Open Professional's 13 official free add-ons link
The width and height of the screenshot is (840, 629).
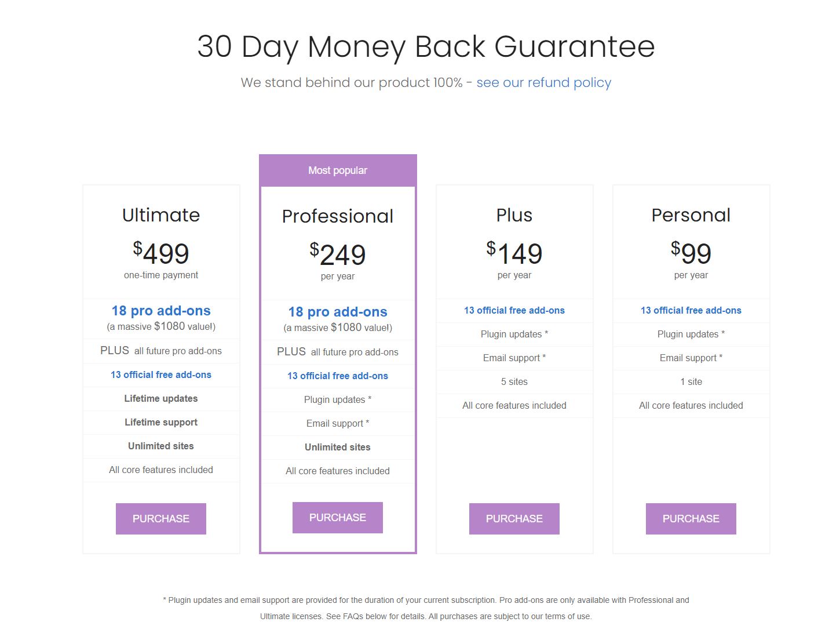pyautogui.click(x=338, y=376)
